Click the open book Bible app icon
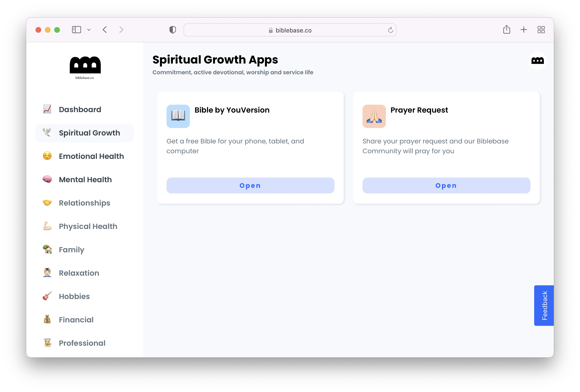 (178, 116)
